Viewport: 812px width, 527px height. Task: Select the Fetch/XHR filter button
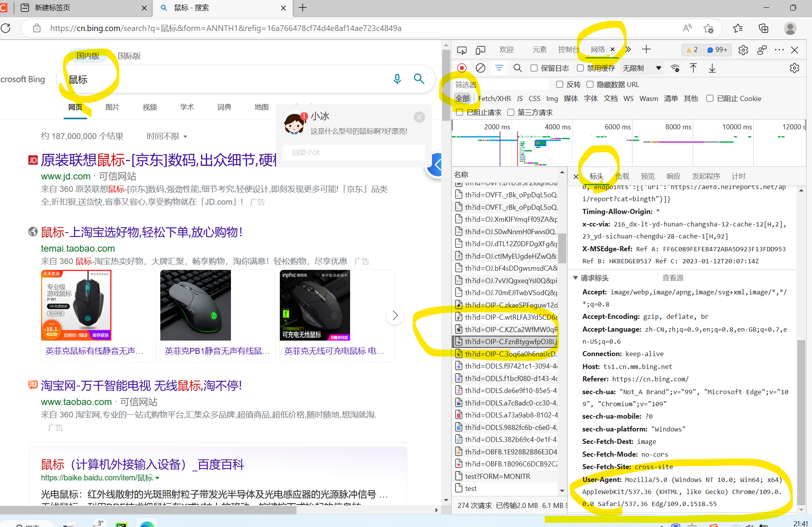[x=494, y=99]
